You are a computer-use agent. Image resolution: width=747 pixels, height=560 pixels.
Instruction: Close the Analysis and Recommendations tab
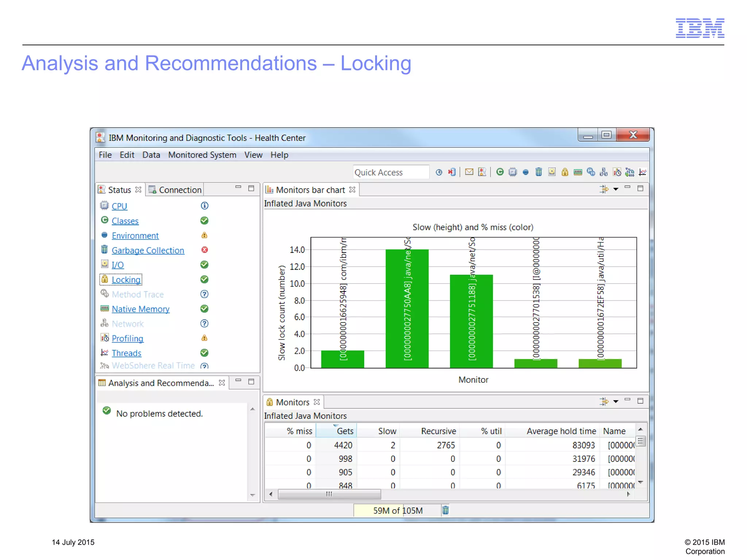(222, 383)
